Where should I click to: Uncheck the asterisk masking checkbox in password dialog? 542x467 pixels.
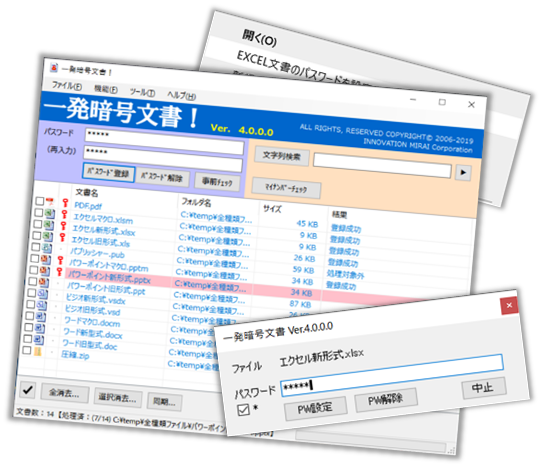pos(243,410)
